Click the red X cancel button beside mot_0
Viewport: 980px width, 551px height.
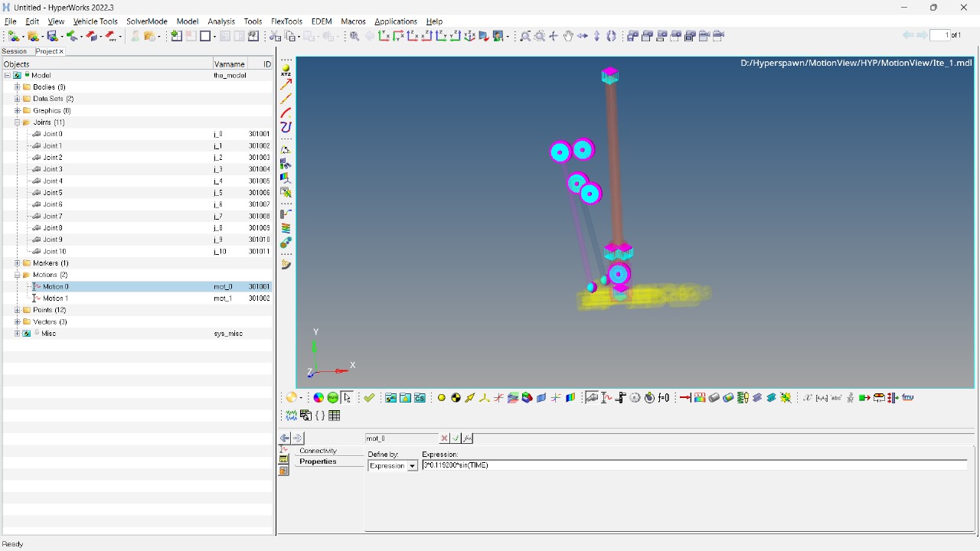(444, 439)
